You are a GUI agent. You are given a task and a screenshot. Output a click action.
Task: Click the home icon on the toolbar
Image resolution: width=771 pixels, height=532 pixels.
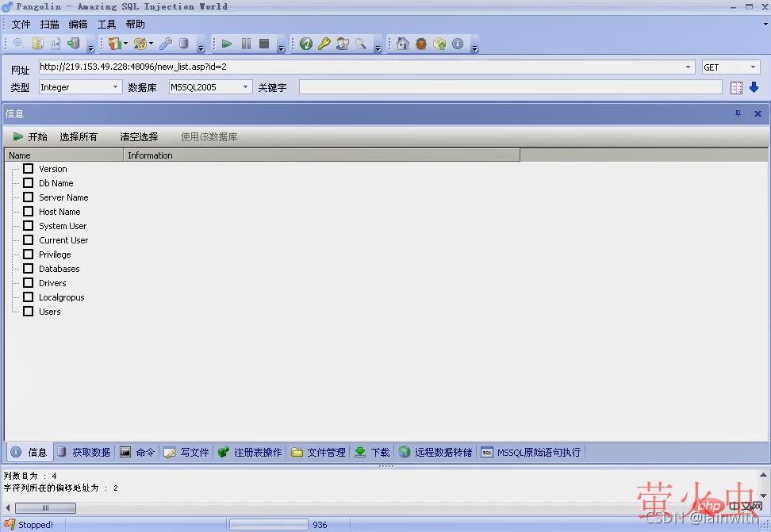click(402, 44)
